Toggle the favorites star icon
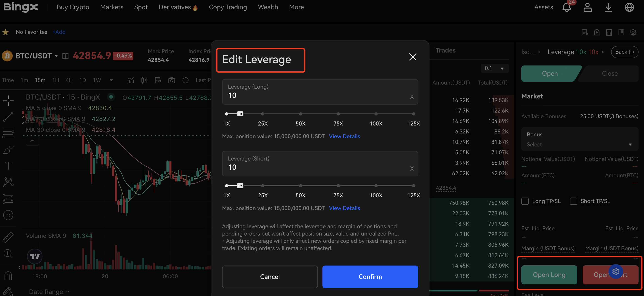644x296 pixels. pyautogui.click(x=5, y=32)
